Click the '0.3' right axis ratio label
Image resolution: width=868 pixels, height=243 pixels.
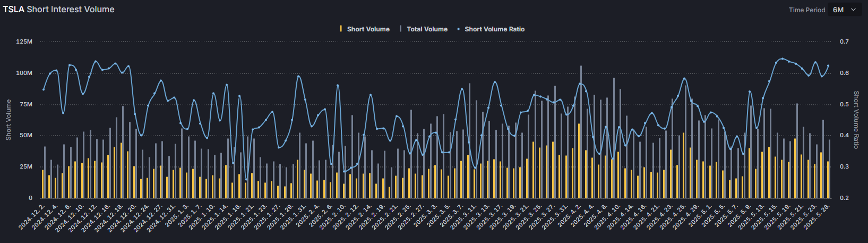(844, 167)
